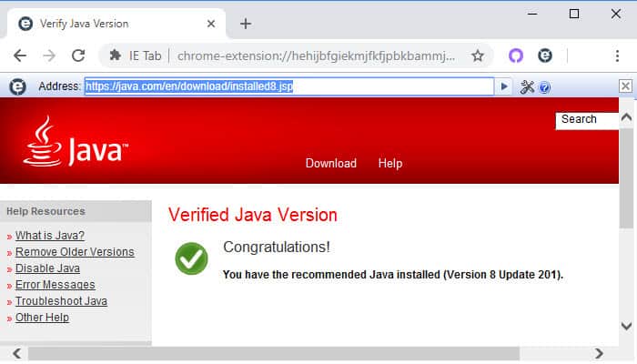Open the Other Help link

point(42,318)
